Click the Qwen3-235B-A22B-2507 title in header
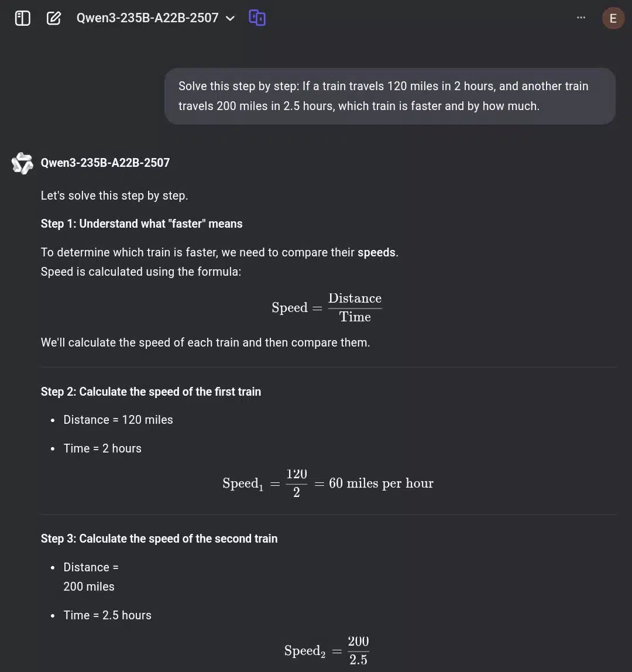The height and width of the screenshot is (672, 632). coord(147,18)
